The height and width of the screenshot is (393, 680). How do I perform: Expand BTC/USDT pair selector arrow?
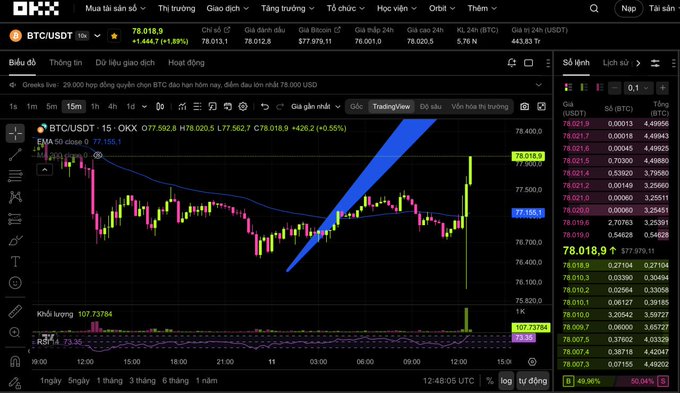point(98,36)
